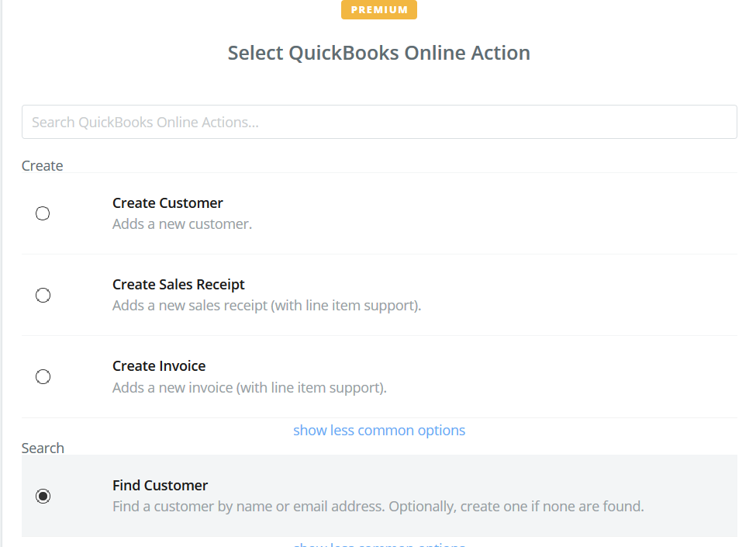Screen dimensions: 756x547
Task: Select the Create Invoice radio button
Action: click(x=43, y=376)
